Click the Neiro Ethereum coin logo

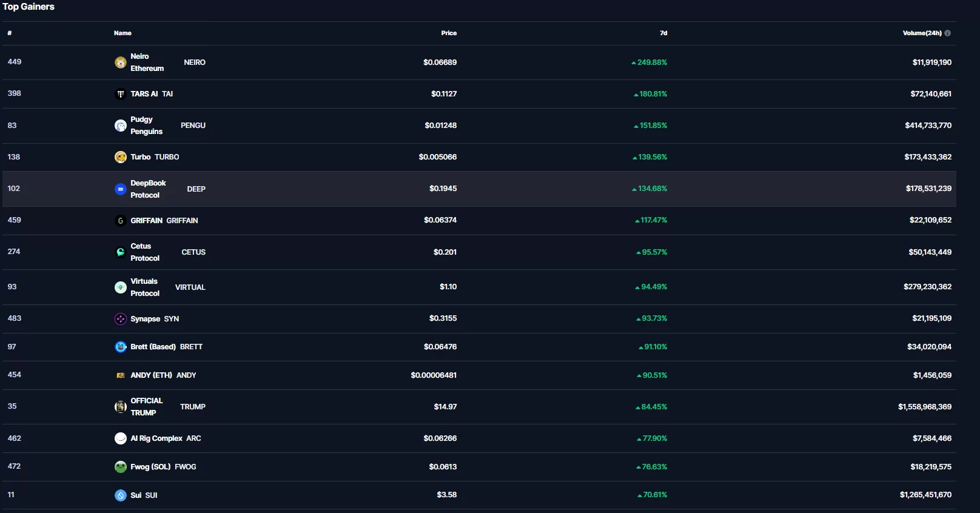tap(121, 62)
